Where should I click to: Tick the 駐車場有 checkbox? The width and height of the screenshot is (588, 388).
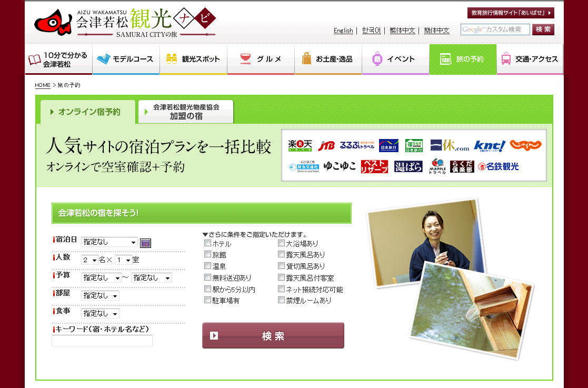coord(207,300)
